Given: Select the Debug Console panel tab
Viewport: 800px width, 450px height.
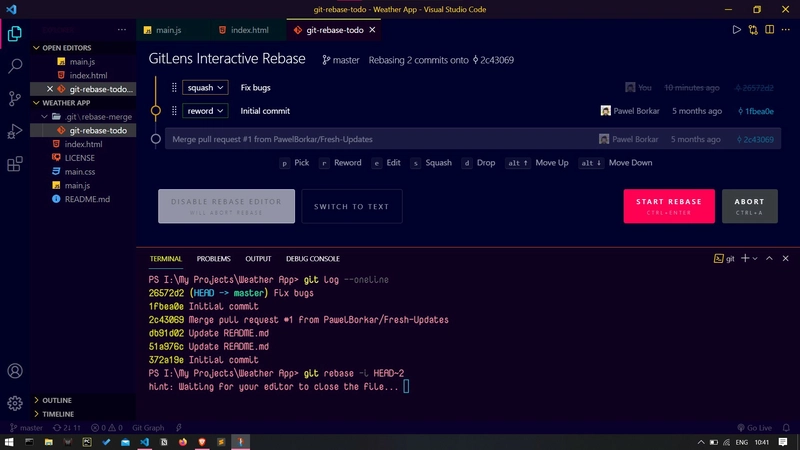Looking at the screenshot, I should pyautogui.click(x=313, y=259).
